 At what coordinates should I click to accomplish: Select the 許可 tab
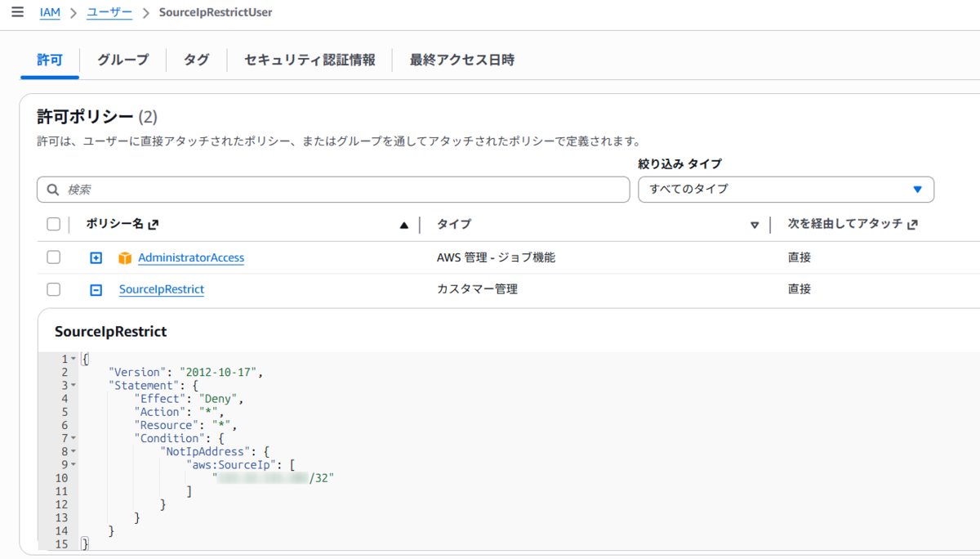tap(49, 60)
